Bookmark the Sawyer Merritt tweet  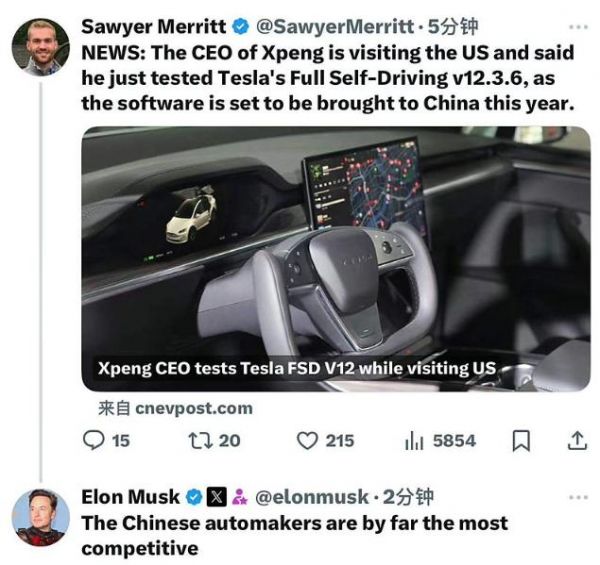[521, 441]
